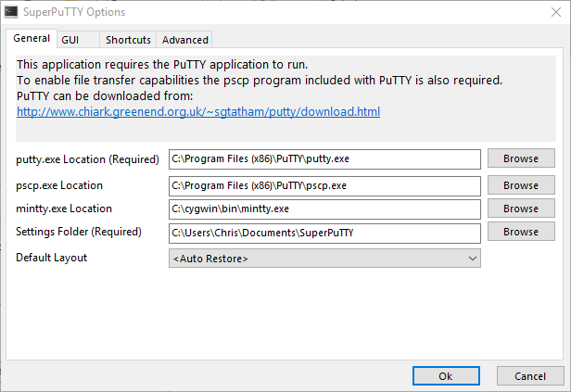Click the SuperPuTTY icon in the title bar
The image size is (571, 392).
pos(11,12)
